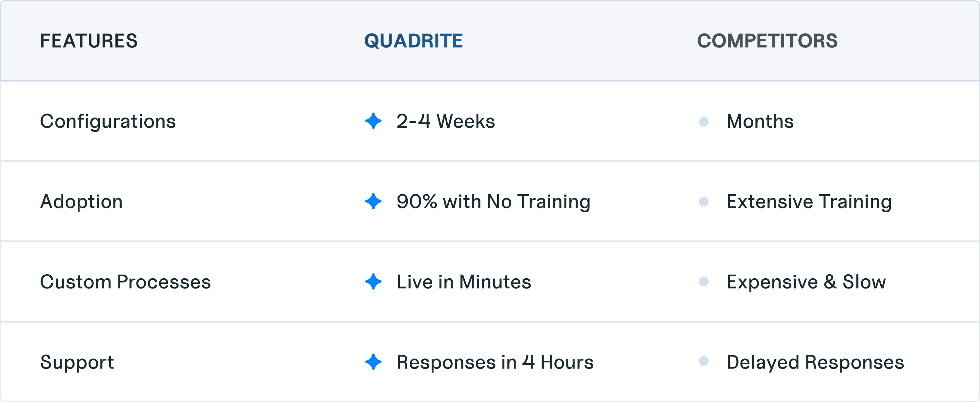Select the QUADRITE column header
This screenshot has width=980, height=402.
[x=414, y=41]
